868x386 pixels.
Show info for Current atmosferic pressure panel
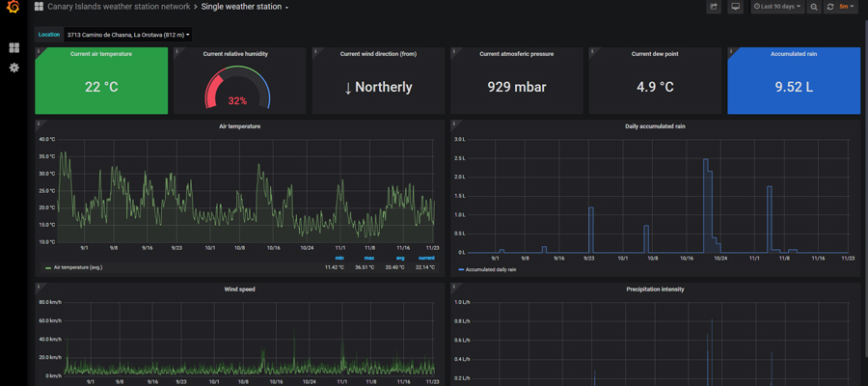(453, 51)
